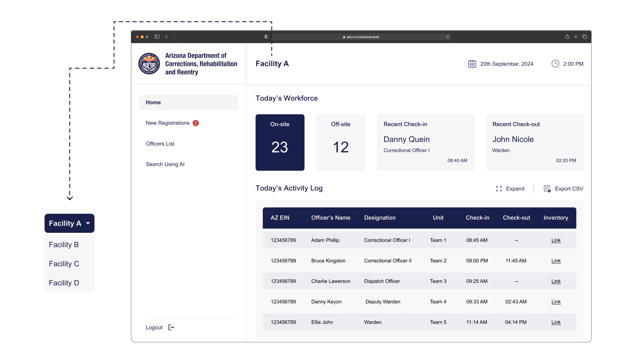Select Facility B from dropdown list
Screen dimensions: 636x364
click(64, 245)
